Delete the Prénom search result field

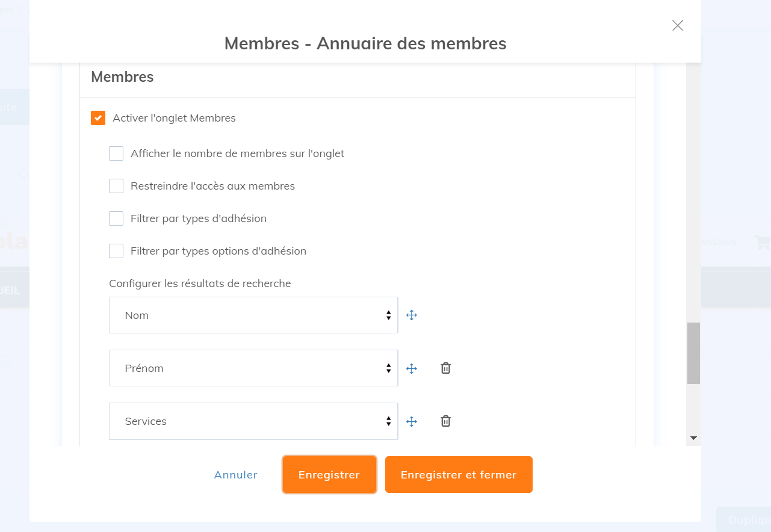coord(445,368)
